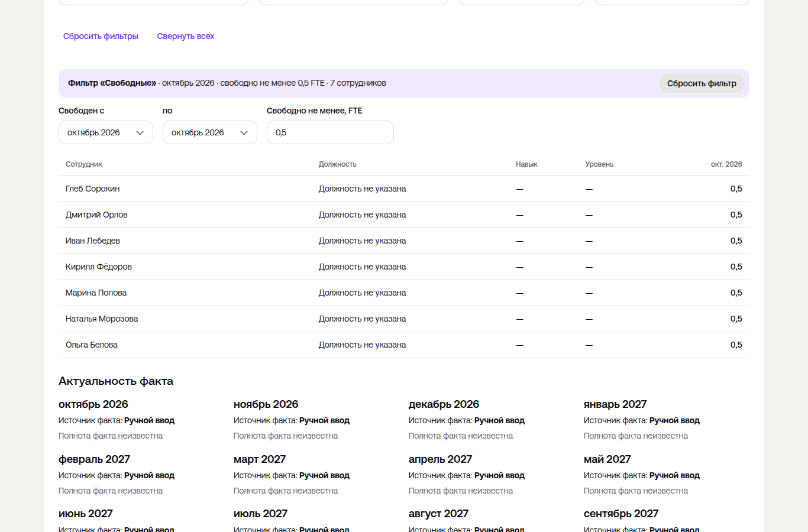Click the «Уровень» column header

599,164
